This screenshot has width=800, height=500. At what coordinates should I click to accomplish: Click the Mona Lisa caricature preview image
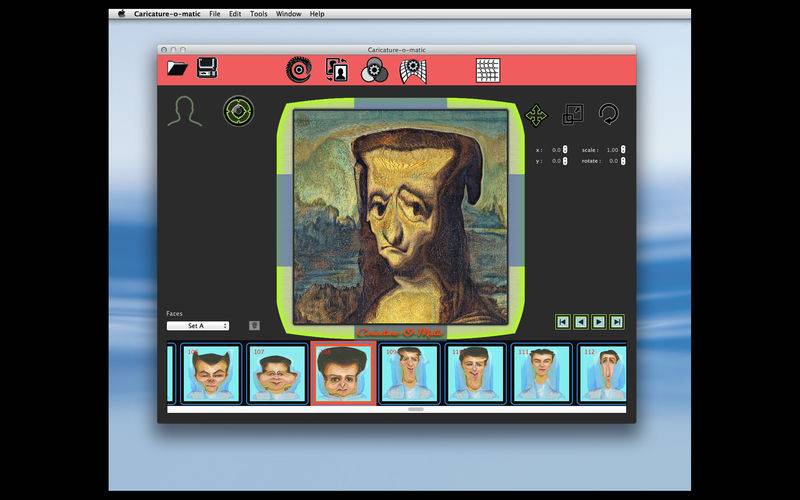401,217
